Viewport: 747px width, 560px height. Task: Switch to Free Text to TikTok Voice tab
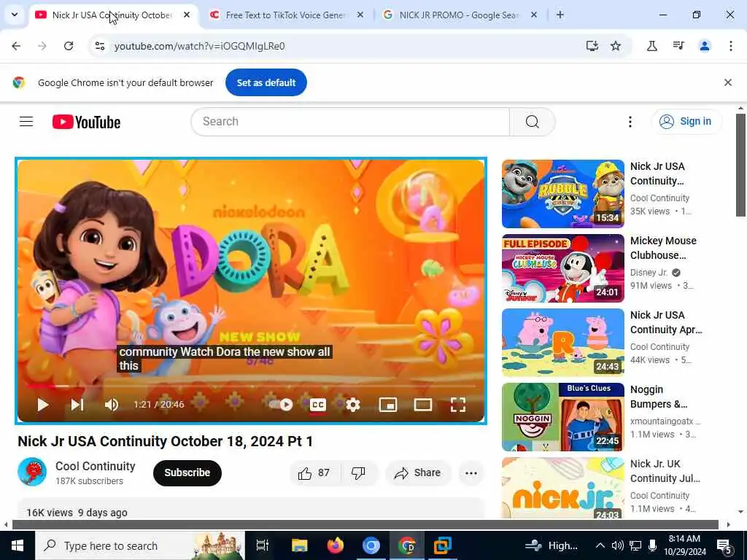[286, 15]
